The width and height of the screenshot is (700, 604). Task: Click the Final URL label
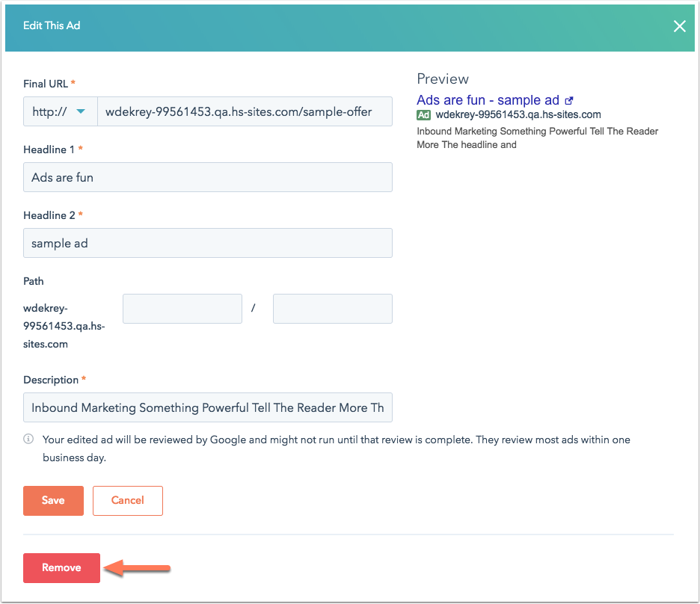coord(46,84)
